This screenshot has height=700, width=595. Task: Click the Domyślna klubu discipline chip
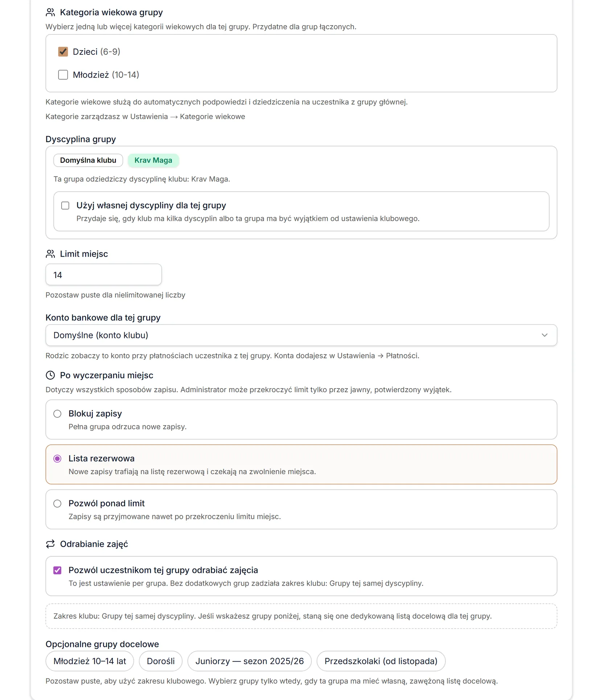pos(88,160)
